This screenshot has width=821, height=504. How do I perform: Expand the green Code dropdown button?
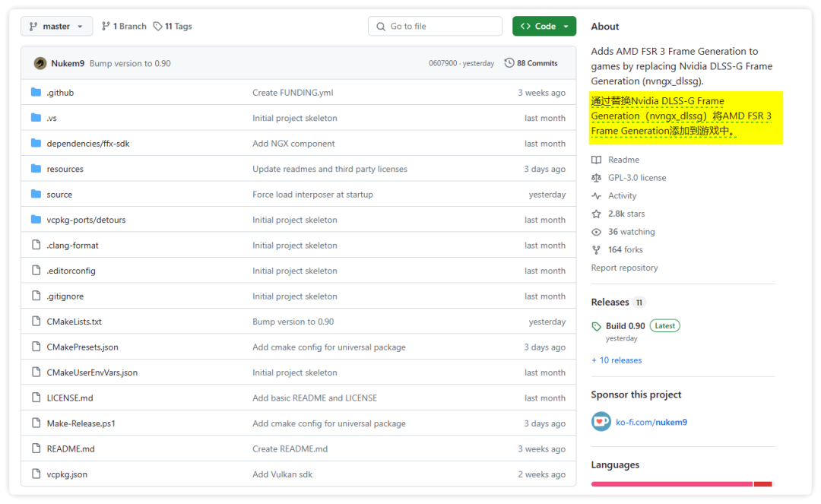click(544, 26)
